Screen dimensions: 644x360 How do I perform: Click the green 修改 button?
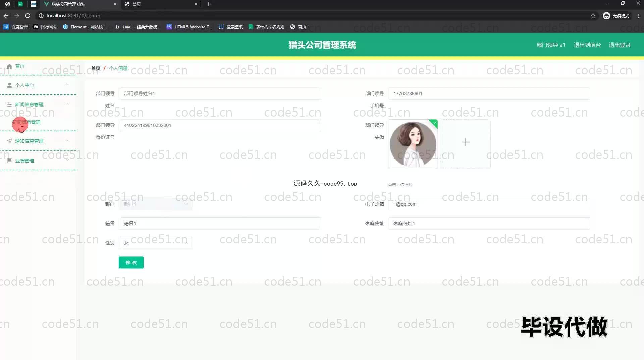[x=131, y=263]
